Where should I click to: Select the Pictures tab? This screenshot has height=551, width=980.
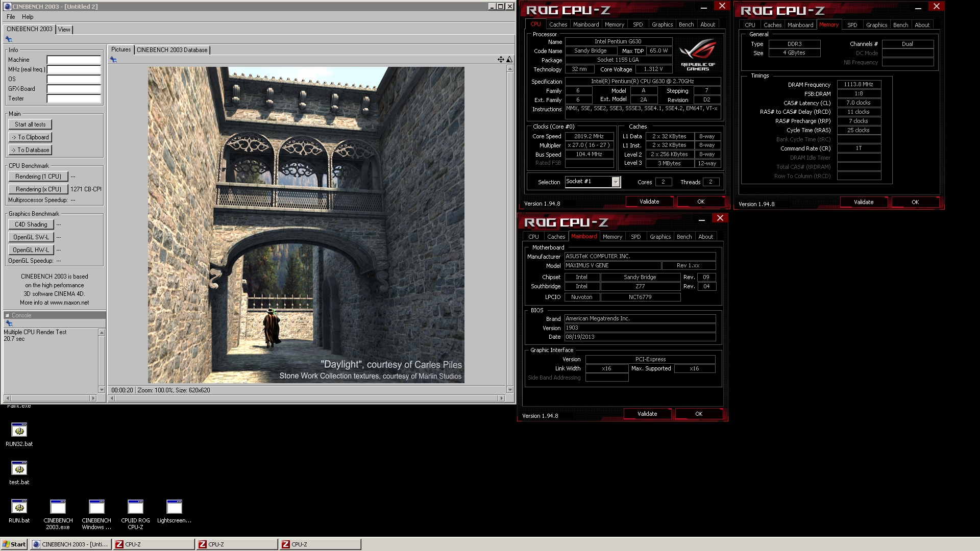pyautogui.click(x=121, y=49)
